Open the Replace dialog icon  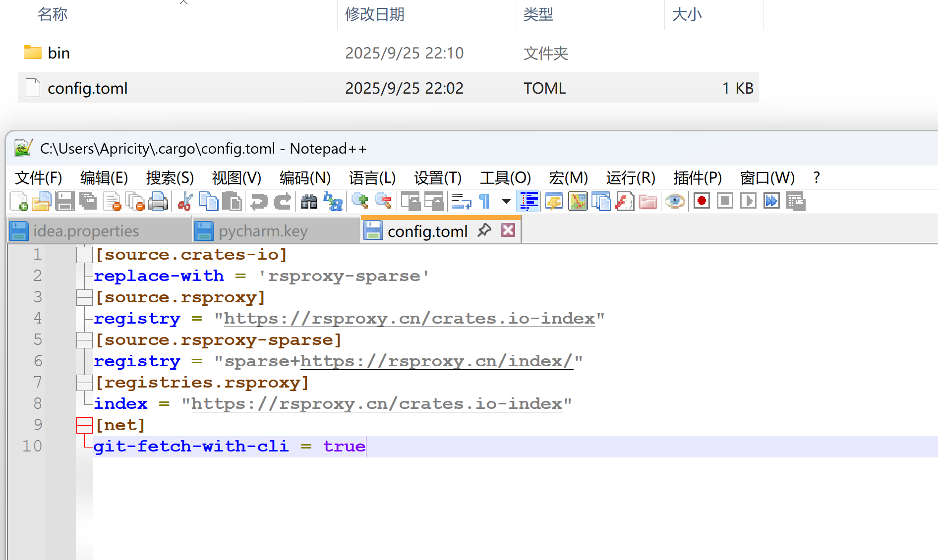(333, 201)
